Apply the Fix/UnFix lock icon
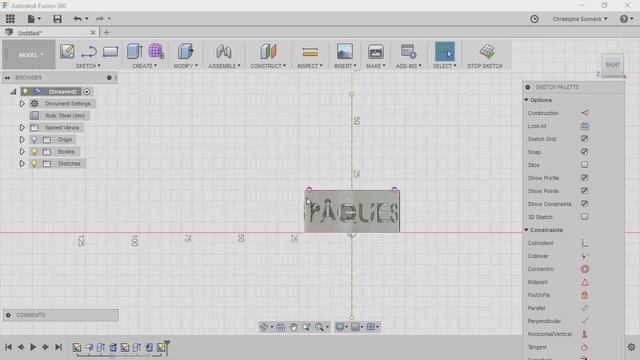Image resolution: width=640 pixels, height=360 pixels. click(584, 295)
